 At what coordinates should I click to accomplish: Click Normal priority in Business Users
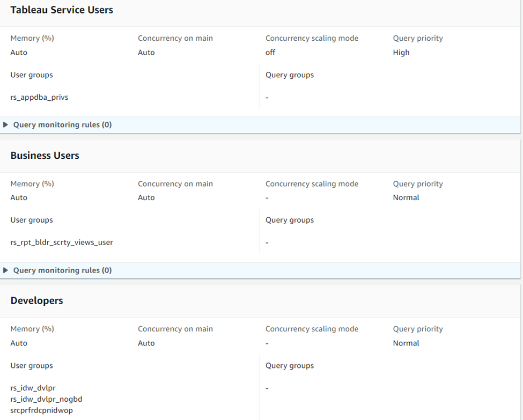406,197
